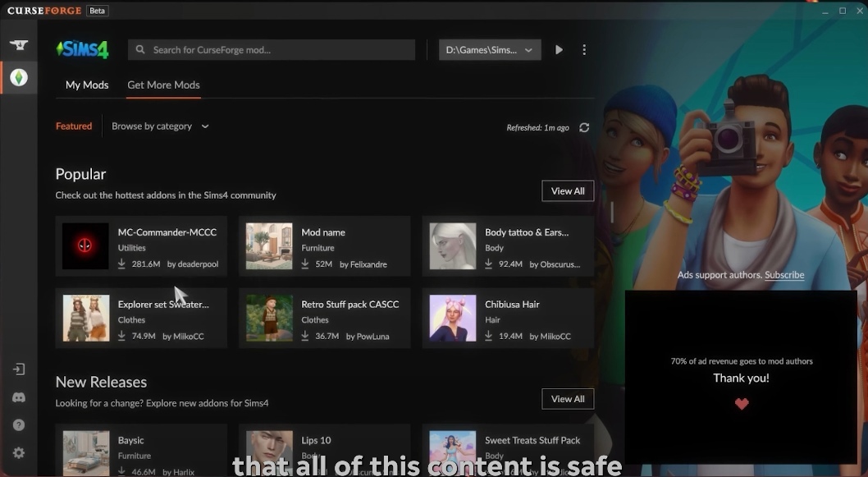Select the Sims 4 game sidebar icon
Screen dimensions: 868x477
pos(18,77)
